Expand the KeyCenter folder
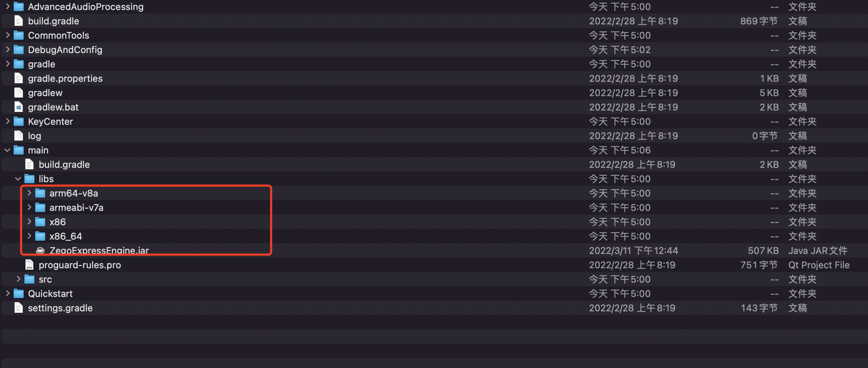The width and height of the screenshot is (868, 368). (8, 121)
